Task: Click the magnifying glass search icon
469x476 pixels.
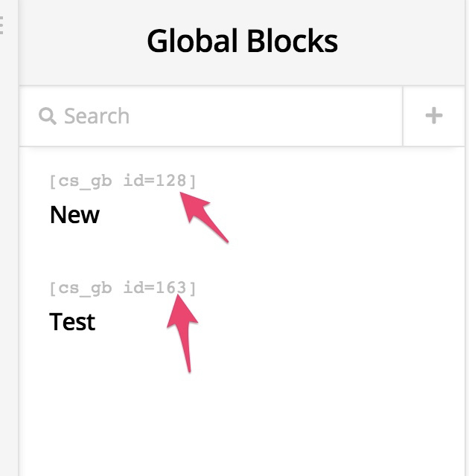Action: (48, 116)
